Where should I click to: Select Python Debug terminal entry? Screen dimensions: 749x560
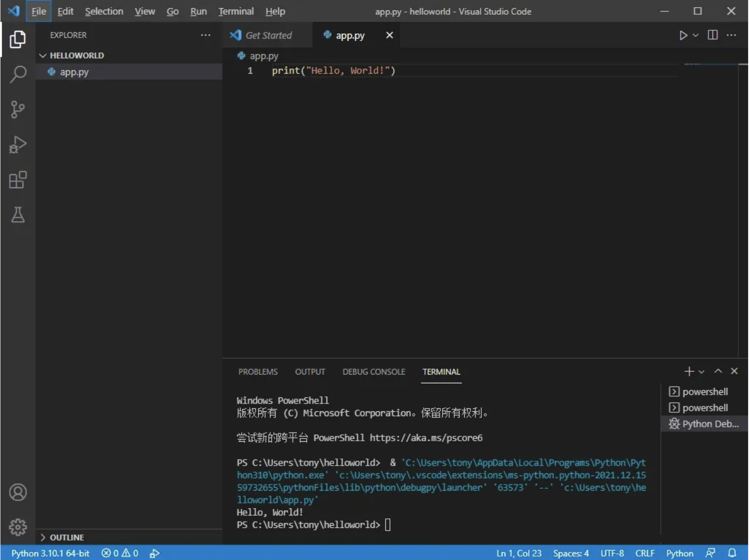(x=704, y=424)
